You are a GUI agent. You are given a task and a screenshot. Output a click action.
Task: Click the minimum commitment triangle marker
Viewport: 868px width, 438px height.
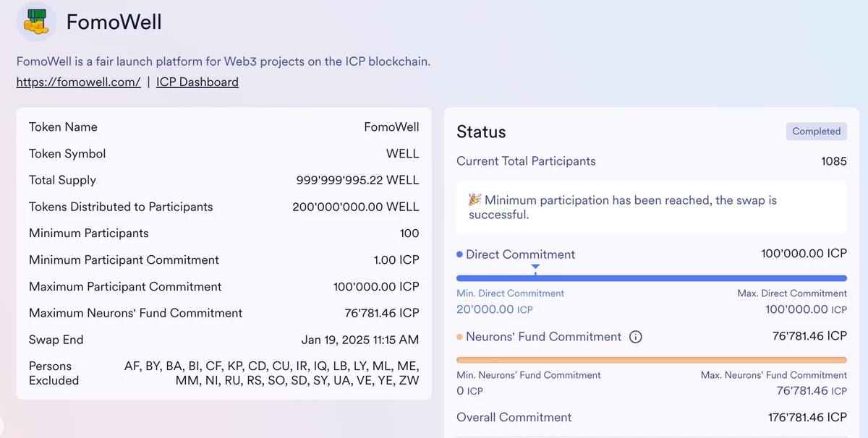535,267
